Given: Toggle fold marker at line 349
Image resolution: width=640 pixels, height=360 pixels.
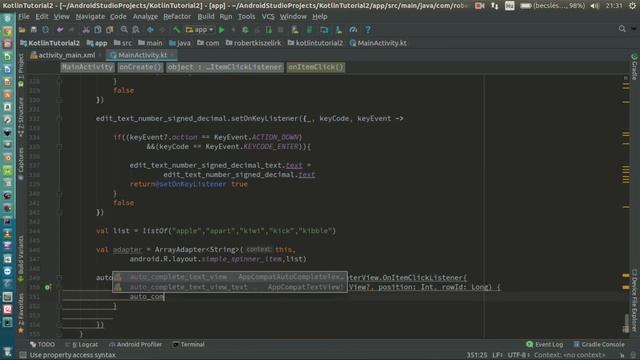Looking at the screenshot, I should click(59, 278).
